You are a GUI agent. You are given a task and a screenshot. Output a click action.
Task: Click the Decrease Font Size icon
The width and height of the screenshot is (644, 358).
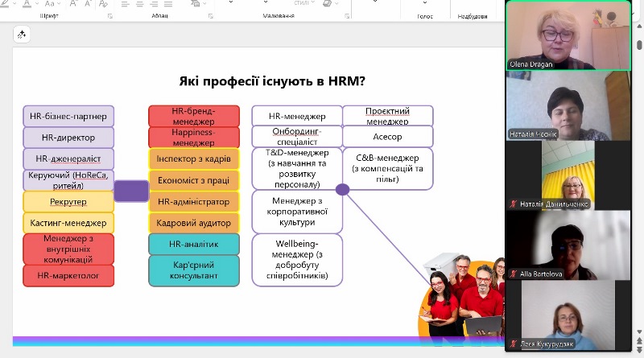pyautogui.click(x=88, y=4)
